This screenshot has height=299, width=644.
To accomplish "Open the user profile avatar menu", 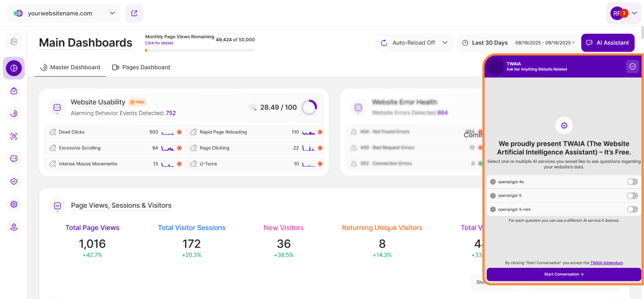I will [623, 13].
